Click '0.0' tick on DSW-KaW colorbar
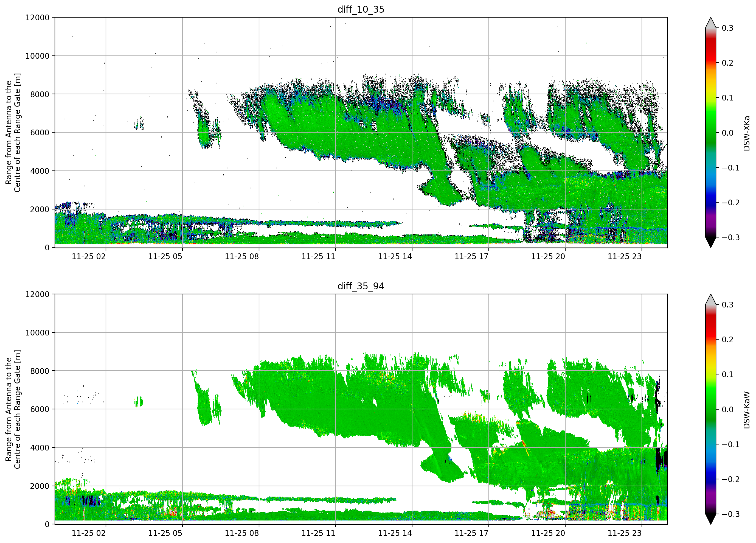The height and width of the screenshot is (543, 756). (728, 410)
